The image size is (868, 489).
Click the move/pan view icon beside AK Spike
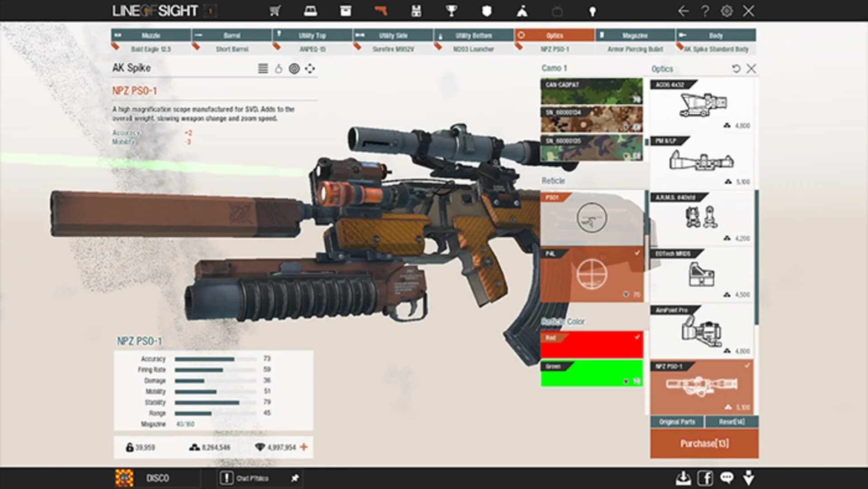[x=309, y=69]
